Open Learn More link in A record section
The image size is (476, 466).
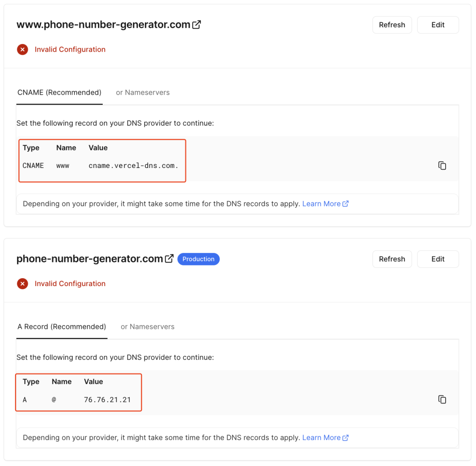pos(321,438)
